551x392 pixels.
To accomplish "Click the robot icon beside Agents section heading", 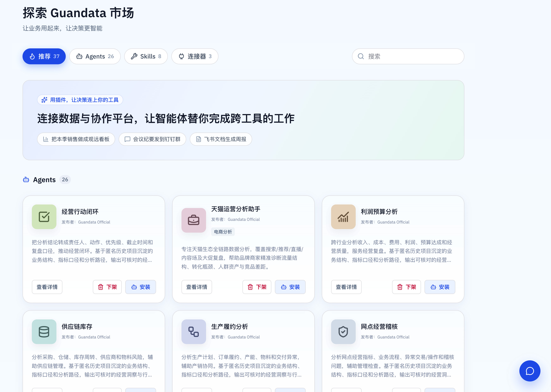I will (x=26, y=180).
